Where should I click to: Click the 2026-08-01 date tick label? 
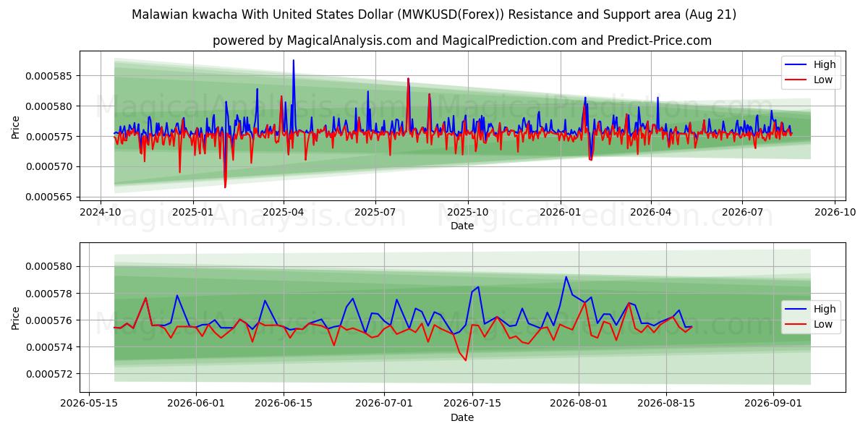tap(579, 404)
